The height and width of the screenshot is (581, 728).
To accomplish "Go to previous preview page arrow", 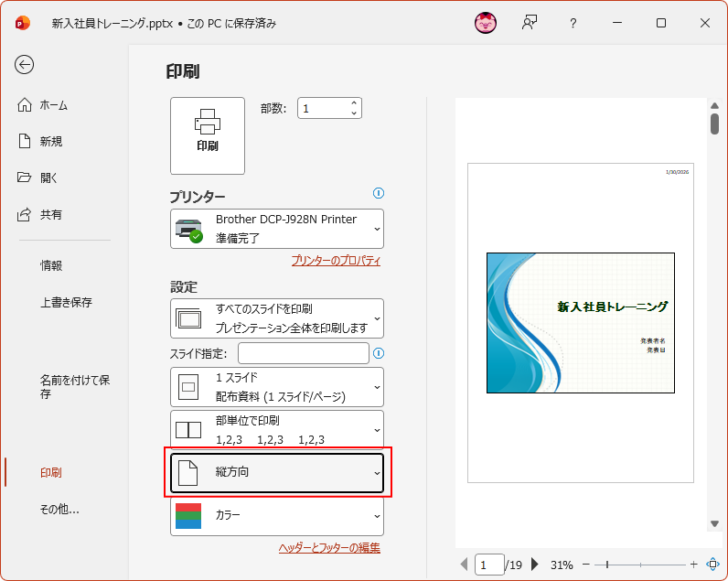I will [x=464, y=564].
